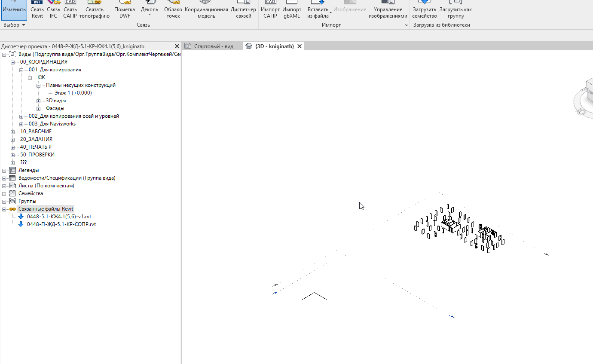Click the Пометка DWF tool
The height and width of the screenshot is (364, 593).
pos(125,9)
